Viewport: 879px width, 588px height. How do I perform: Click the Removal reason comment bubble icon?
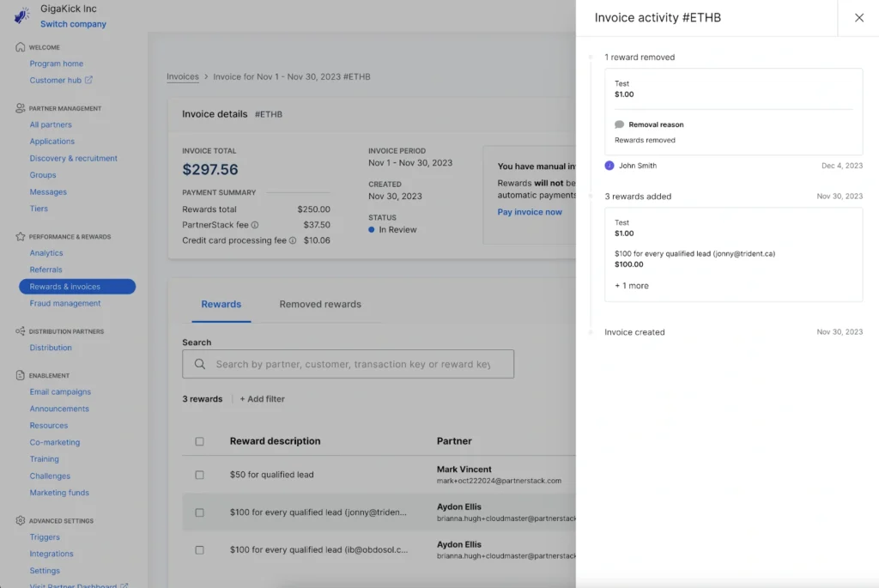[x=619, y=124]
